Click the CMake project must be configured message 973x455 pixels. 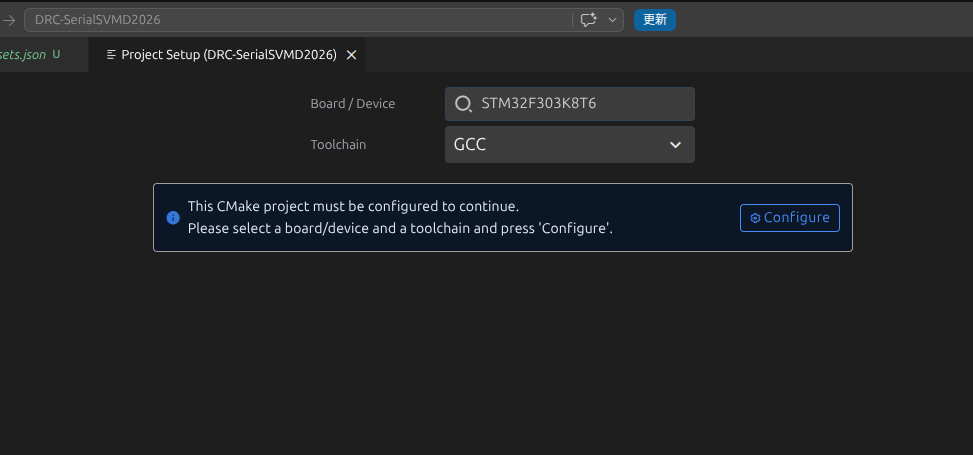click(353, 206)
